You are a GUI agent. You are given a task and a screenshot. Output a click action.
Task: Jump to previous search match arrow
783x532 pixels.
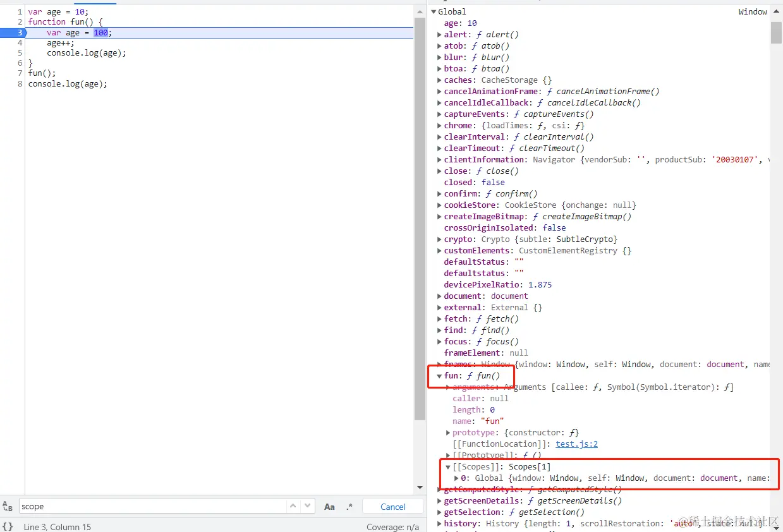click(x=293, y=506)
